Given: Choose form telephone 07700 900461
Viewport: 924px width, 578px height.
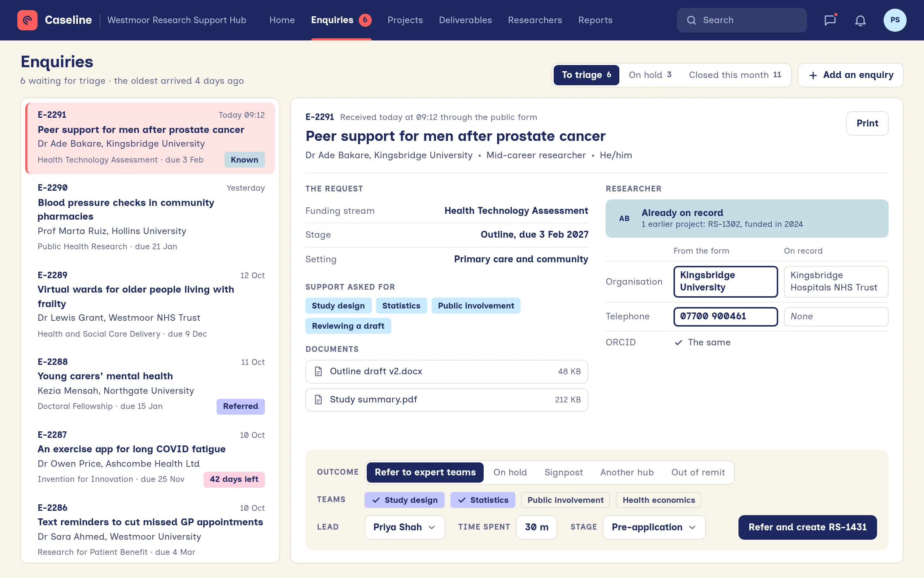Looking at the screenshot, I should 725,316.
